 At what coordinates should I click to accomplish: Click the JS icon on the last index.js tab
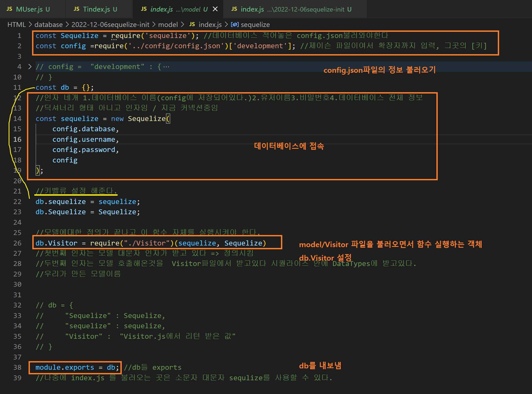pos(234,9)
